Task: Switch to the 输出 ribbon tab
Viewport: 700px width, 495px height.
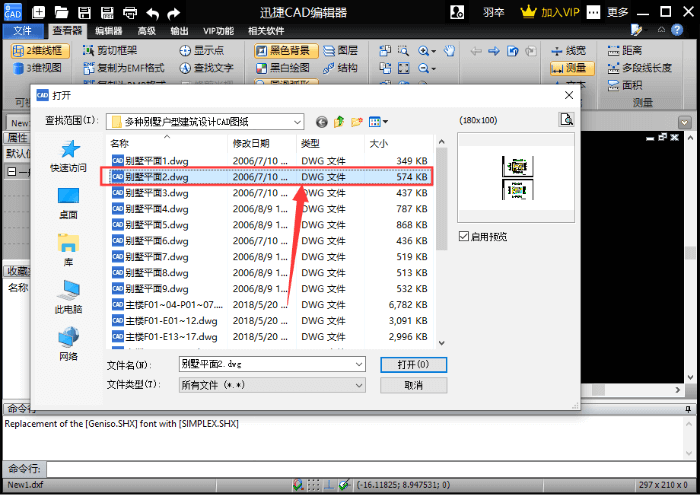Action: coord(179,31)
